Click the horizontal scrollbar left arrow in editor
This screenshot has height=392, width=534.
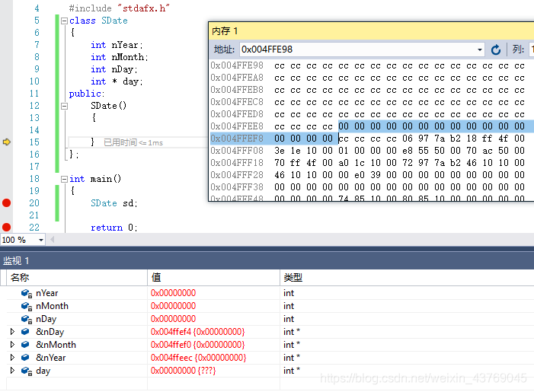pos(52,240)
